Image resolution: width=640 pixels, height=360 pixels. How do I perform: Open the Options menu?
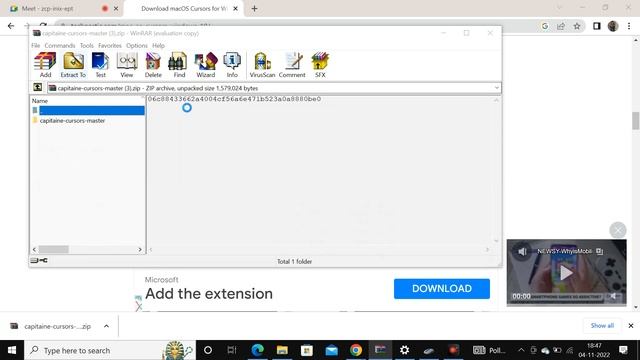(137, 45)
